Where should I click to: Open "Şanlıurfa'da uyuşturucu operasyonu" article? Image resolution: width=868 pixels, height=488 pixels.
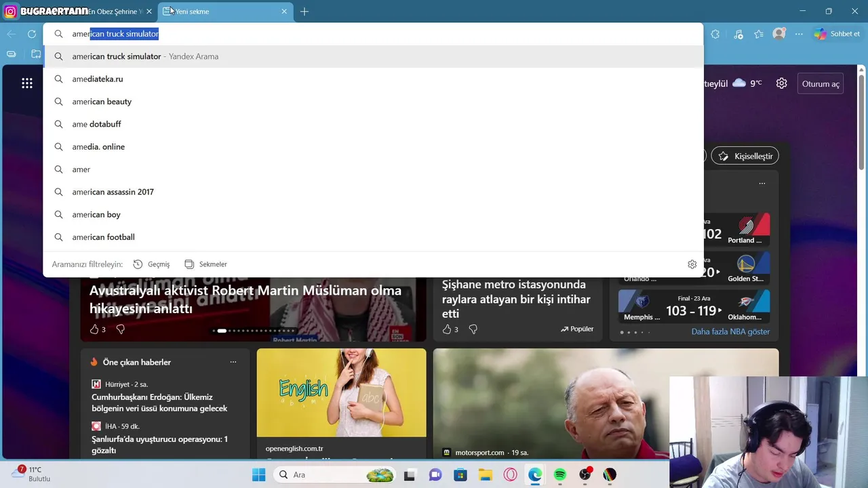[x=159, y=445]
